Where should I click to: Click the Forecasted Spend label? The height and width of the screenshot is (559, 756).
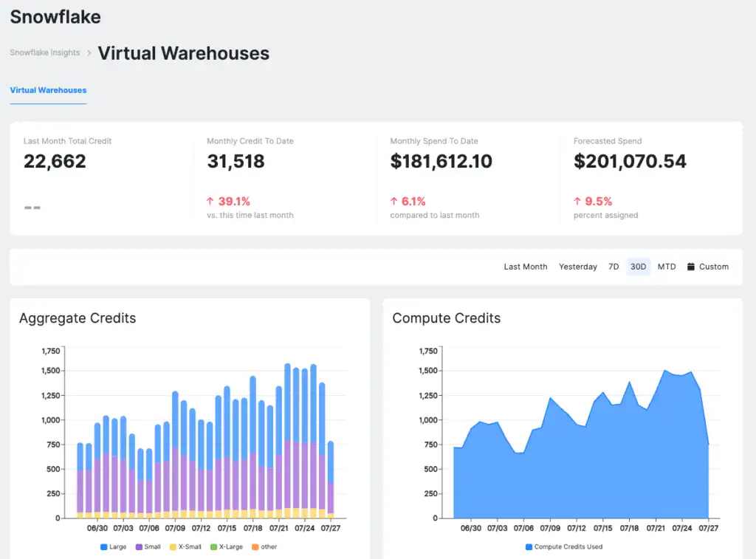click(x=608, y=141)
